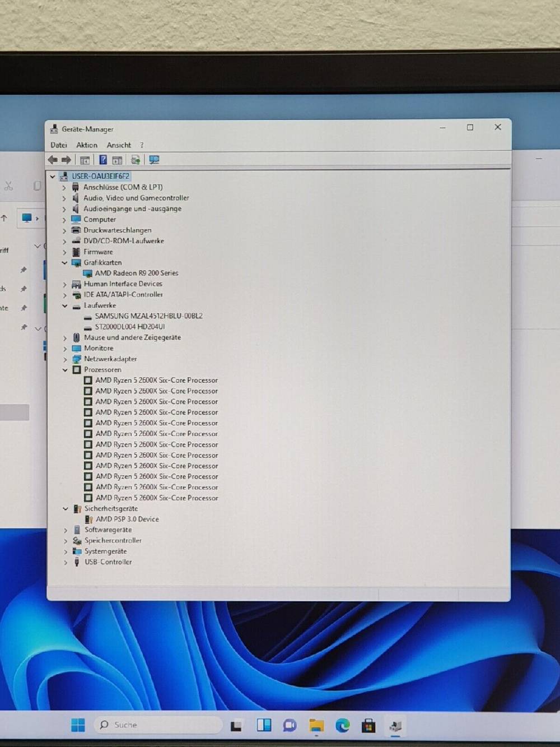Click the Forward arrow in Geräte-Manager toolbar

[66, 160]
